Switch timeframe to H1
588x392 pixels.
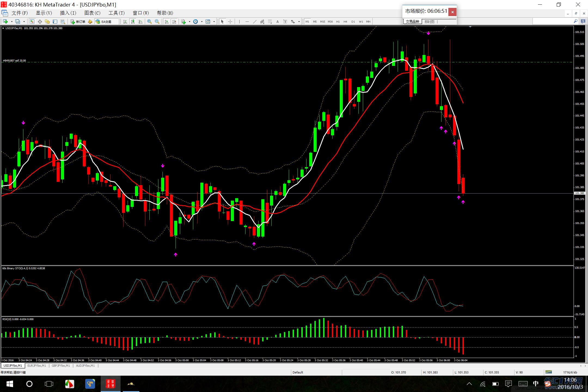tap(338, 22)
